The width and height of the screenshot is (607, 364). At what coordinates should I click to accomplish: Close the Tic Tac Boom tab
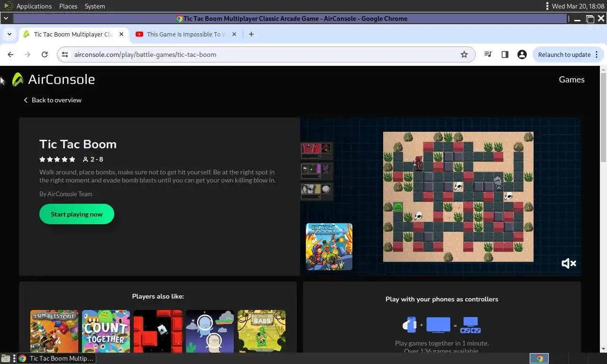pos(121,34)
